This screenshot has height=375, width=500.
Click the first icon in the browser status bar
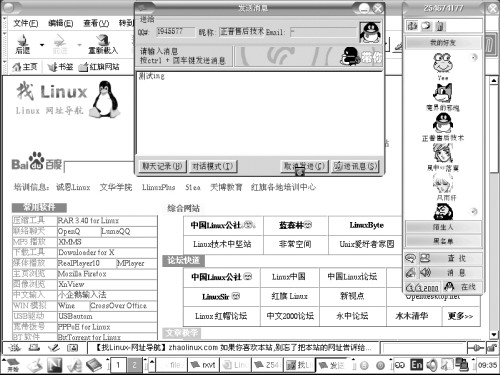(15, 348)
